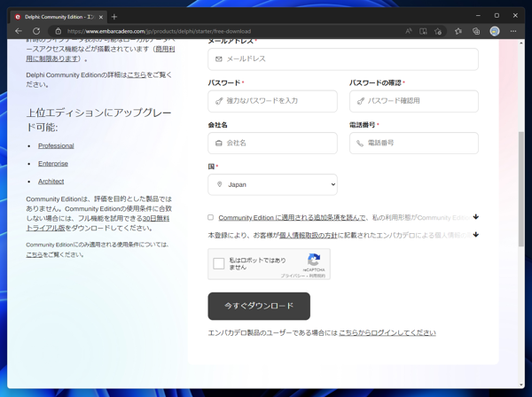Open the Favorites list icon

[458, 31]
